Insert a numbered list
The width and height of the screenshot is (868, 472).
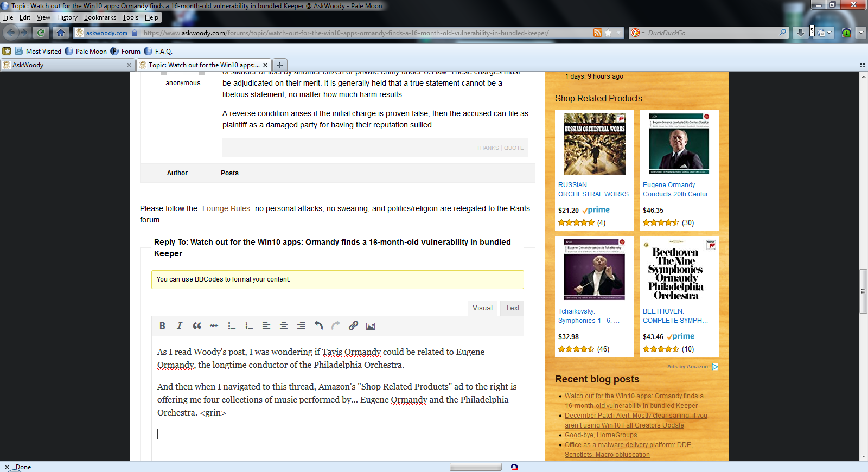coord(249,326)
